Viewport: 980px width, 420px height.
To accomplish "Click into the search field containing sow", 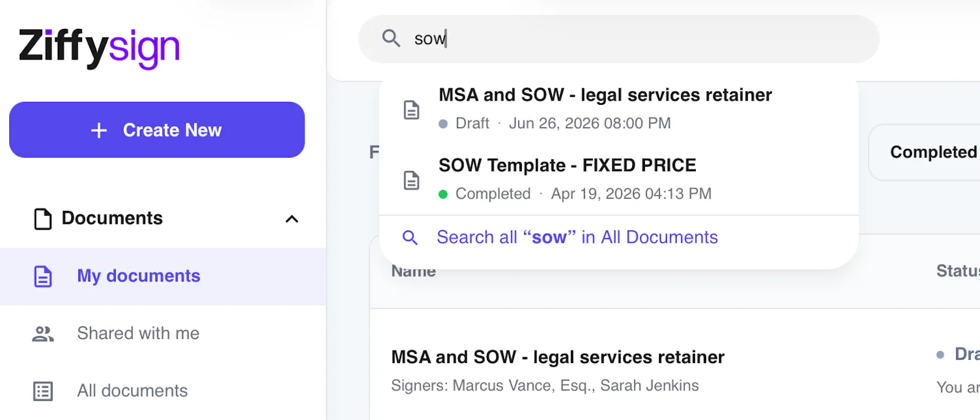I will 619,39.
